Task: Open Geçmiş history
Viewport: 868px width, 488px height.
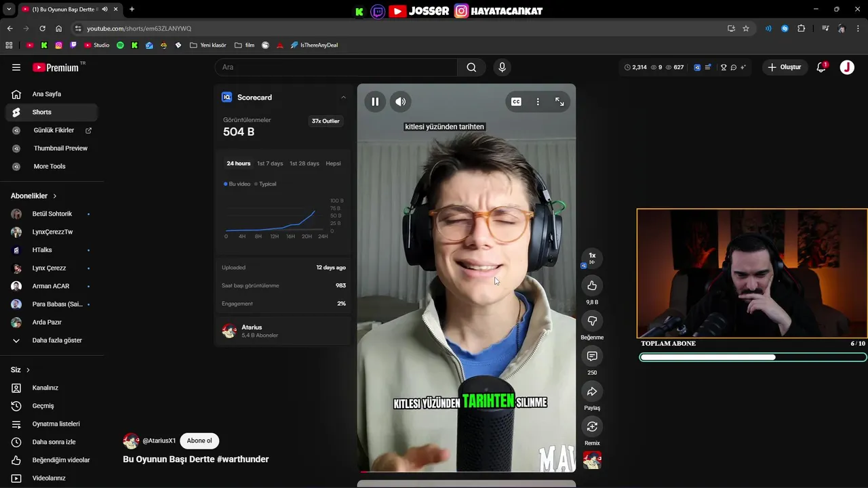Action: 52,406
